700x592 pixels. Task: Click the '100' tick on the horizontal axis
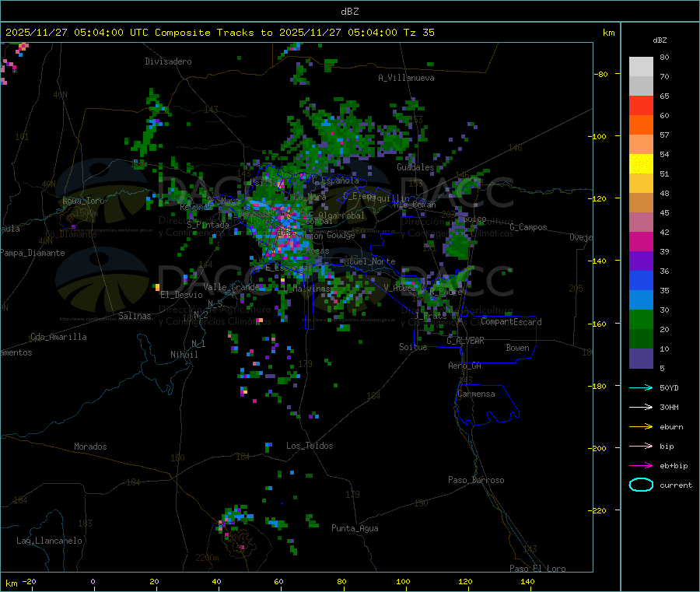click(403, 581)
